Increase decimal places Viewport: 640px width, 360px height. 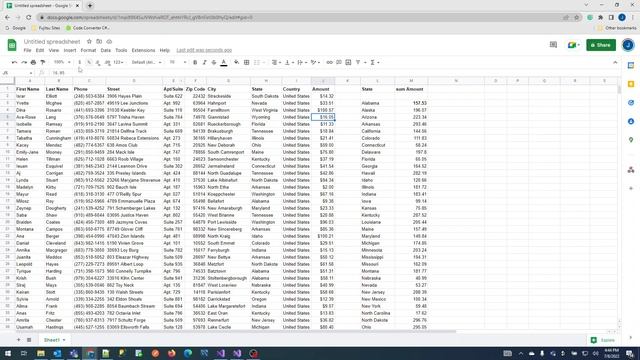coord(107,62)
